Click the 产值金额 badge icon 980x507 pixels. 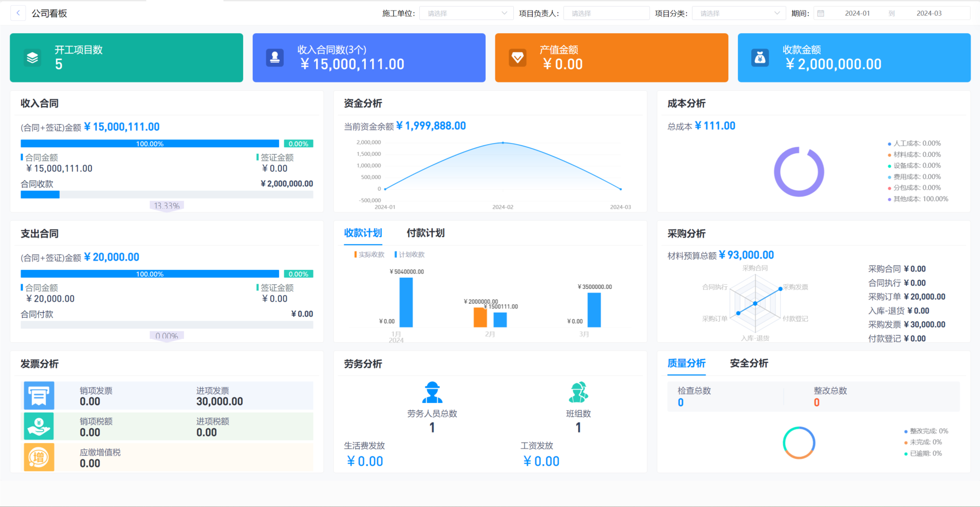point(517,58)
